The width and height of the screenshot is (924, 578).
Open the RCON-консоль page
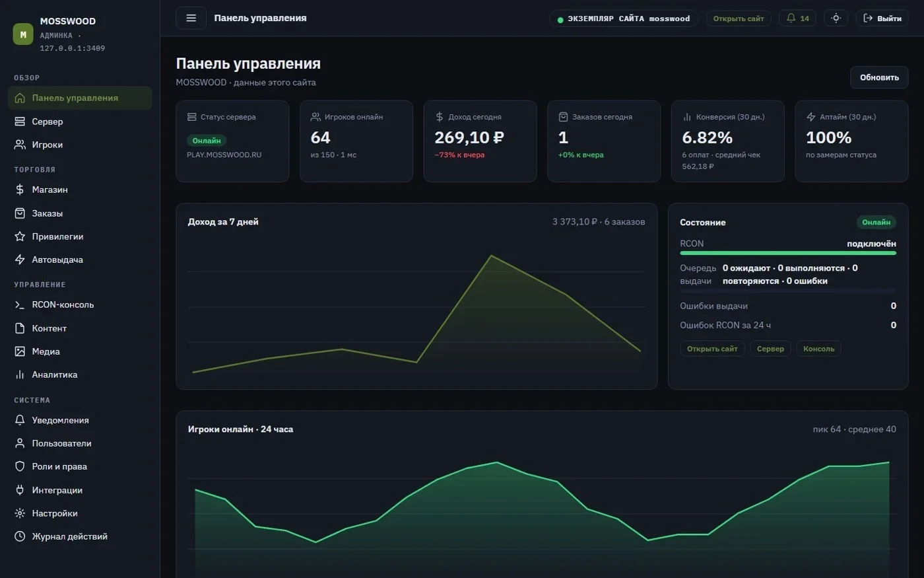[80, 305]
